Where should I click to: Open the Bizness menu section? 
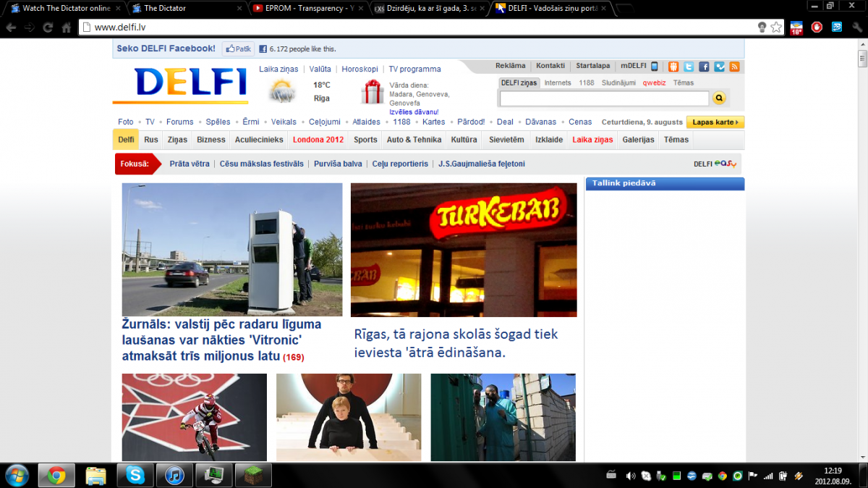[211, 140]
